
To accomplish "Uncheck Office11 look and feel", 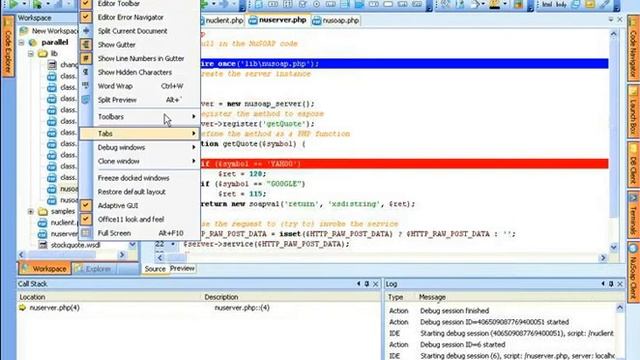I will 86,219.
